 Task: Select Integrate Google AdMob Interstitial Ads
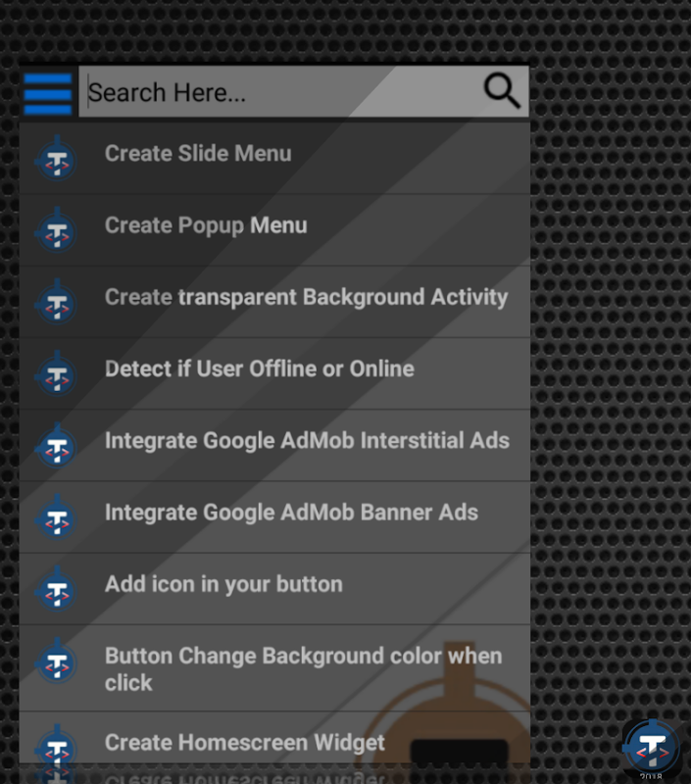tap(274, 446)
